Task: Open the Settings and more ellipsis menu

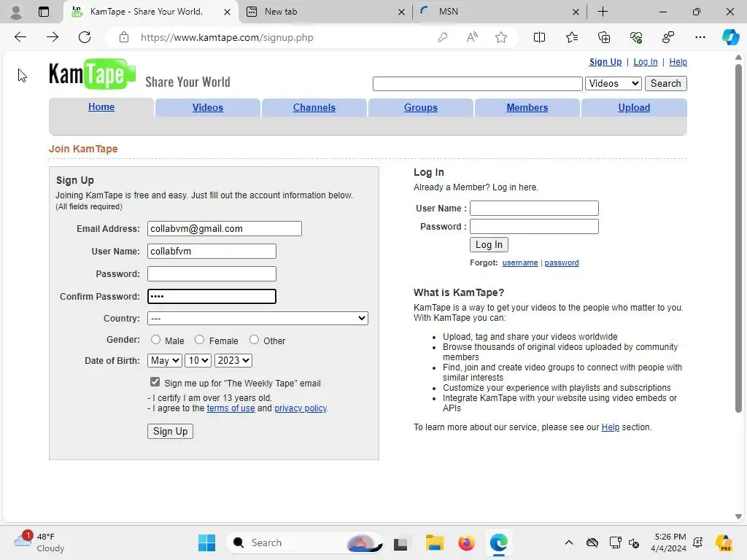Action: tap(700, 37)
